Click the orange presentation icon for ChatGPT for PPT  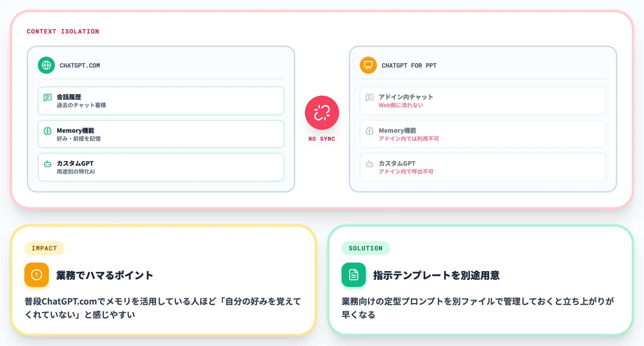coord(368,65)
